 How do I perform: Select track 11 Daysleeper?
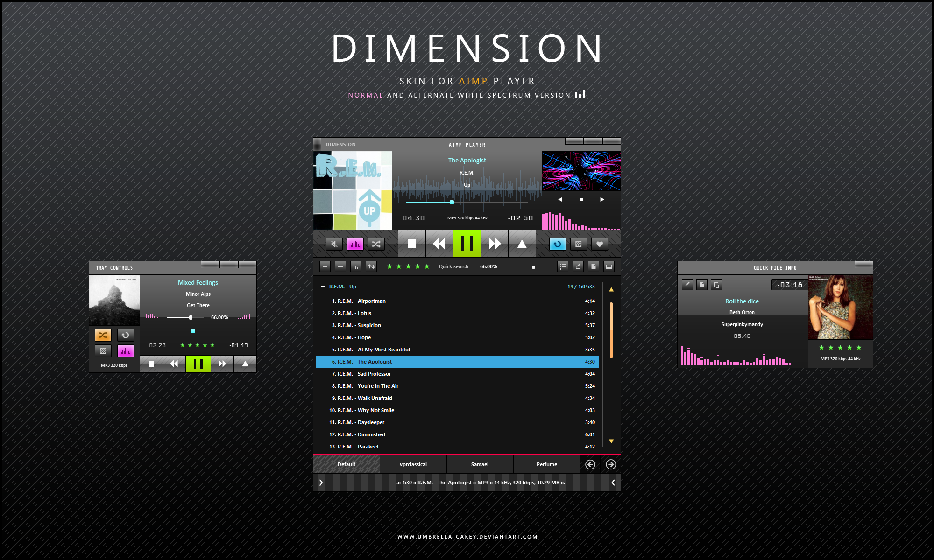click(x=457, y=422)
